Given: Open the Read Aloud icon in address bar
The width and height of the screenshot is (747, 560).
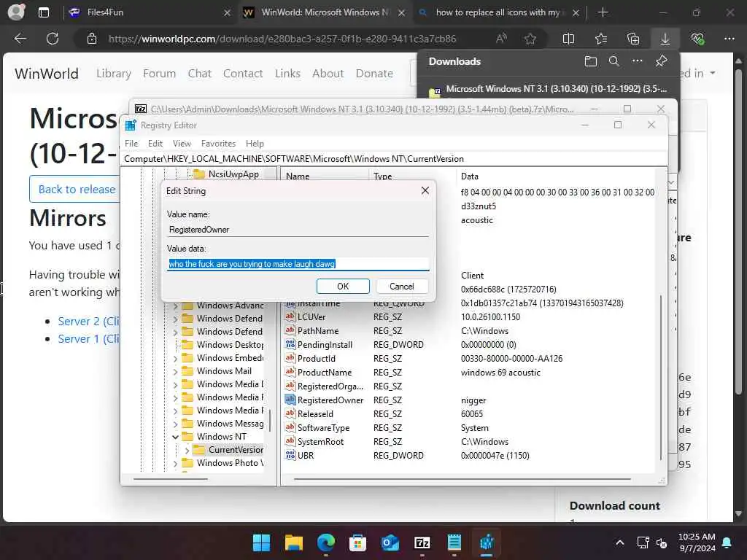Looking at the screenshot, I should 501,39.
